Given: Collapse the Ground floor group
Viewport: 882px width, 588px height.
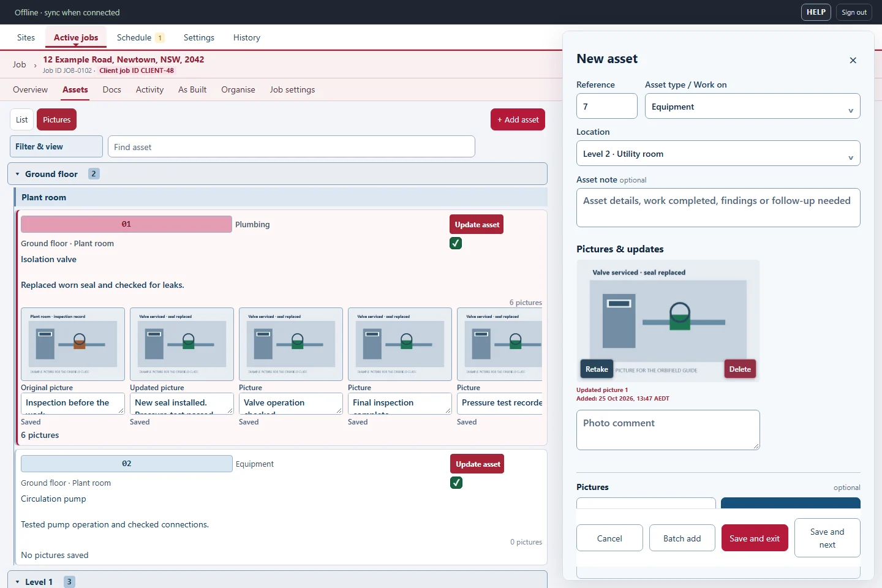Looking at the screenshot, I should point(277,174).
